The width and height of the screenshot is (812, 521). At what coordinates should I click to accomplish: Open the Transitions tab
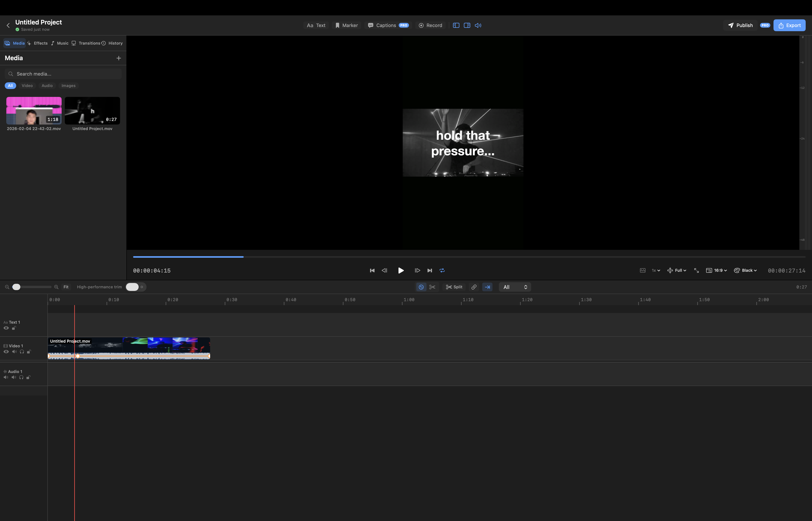[86, 43]
